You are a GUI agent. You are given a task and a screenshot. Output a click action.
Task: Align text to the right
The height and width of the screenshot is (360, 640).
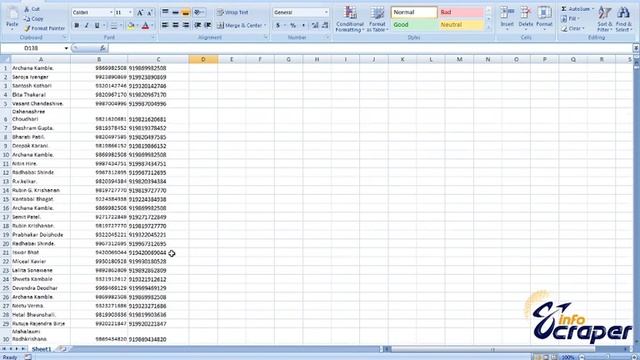click(x=186, y=25)
